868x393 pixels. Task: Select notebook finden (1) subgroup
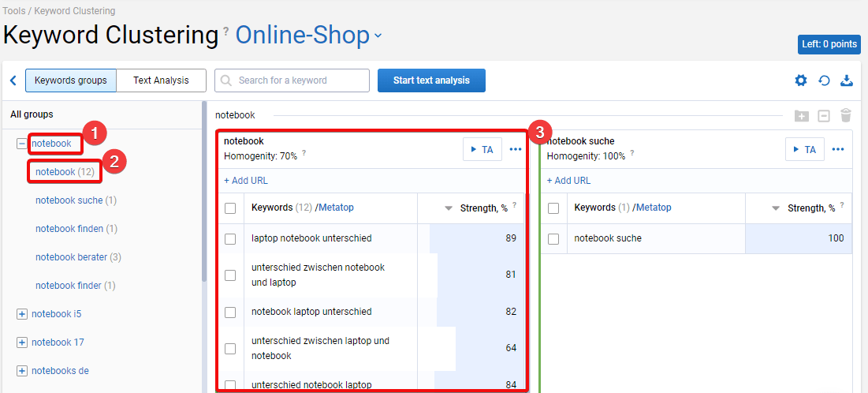click(x=76, y=228)
